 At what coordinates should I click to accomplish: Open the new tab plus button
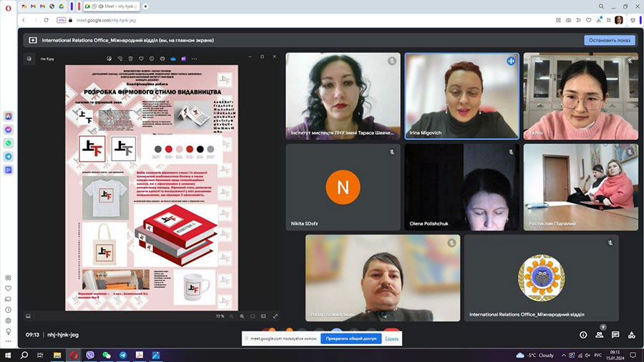pos(145,6)
